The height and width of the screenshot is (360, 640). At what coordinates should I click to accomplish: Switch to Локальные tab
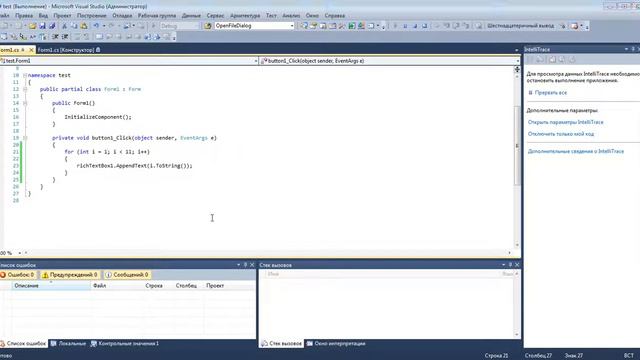(x=68, y=344)
